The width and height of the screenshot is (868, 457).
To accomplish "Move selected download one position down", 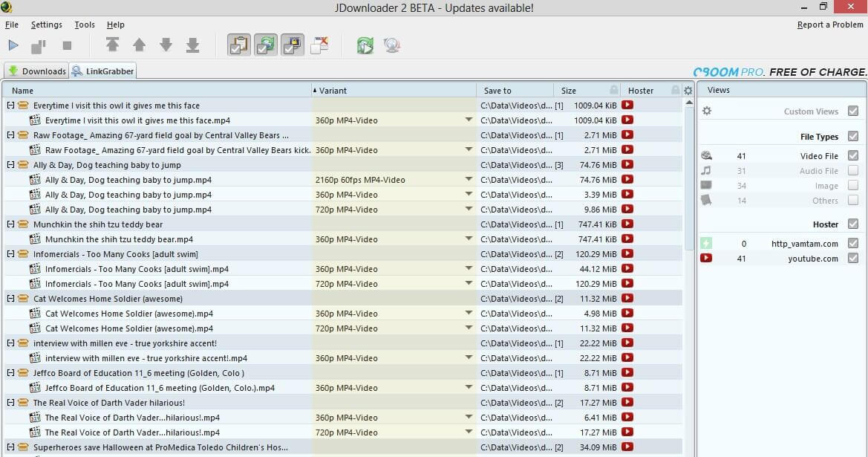I will (x=166, y=45).
